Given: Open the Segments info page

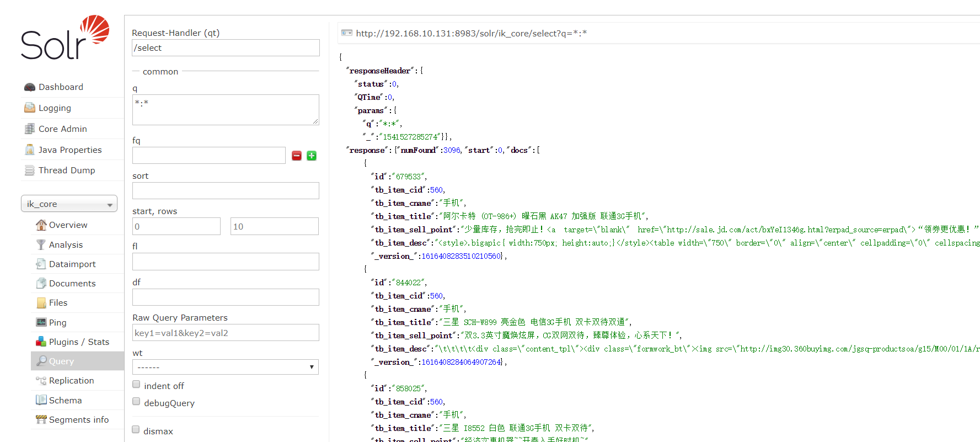Looking at the screenshot, I should coord(79,420).
